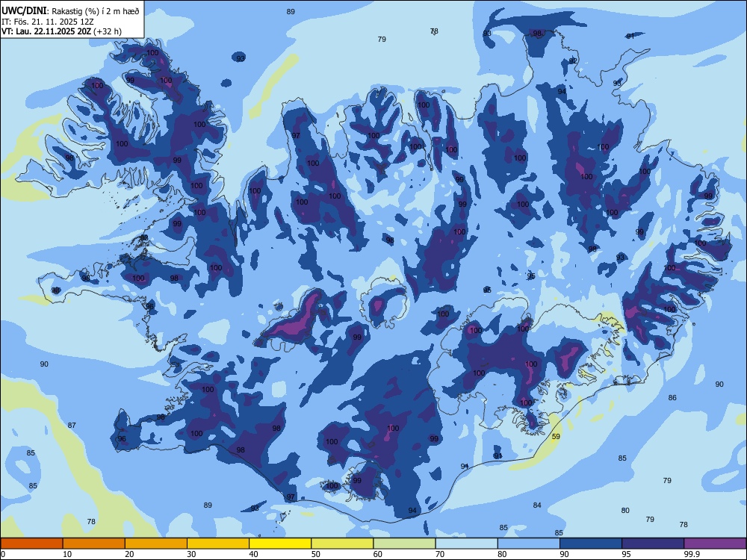Click the '60' legend scale label
The height and width of the screenshot is (560, 747).
click(378, 554)
